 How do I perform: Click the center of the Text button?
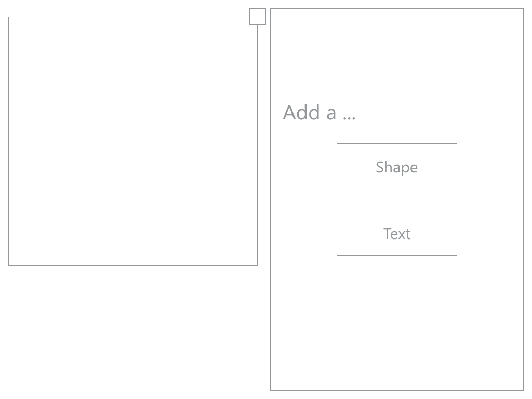click(396, 233)
